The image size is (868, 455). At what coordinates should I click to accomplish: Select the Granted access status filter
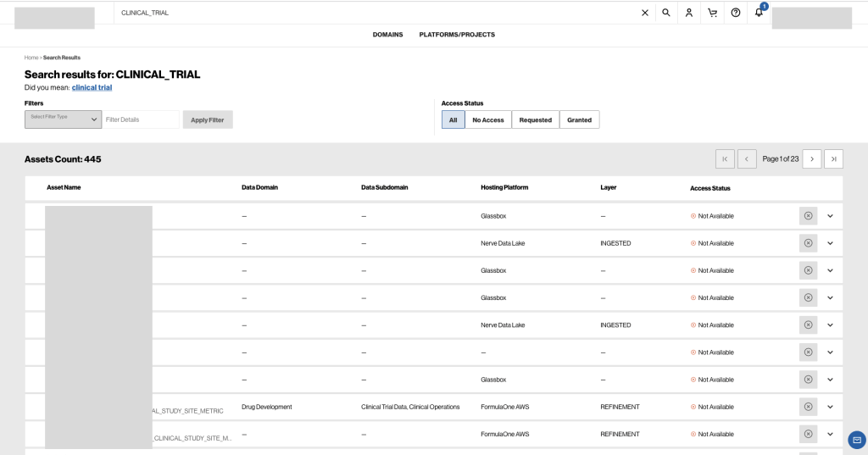[x=579, y=120]
